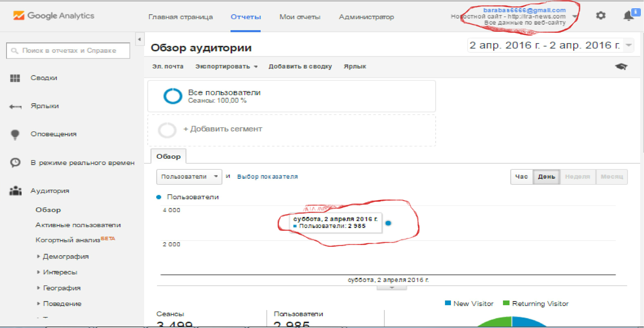This screenshot has width=644, height=328.
Task: Select the День time granularity
Action: click(x=547, y=177)
